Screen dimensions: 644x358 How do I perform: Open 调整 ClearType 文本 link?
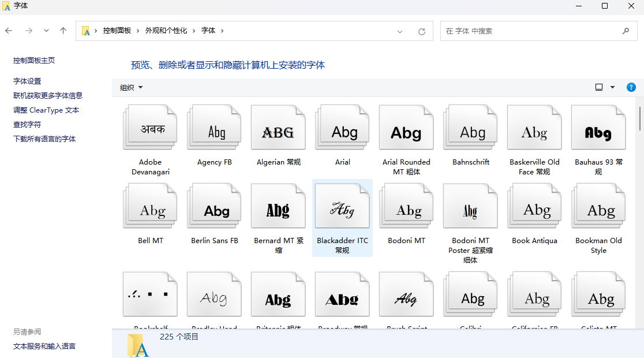(x=46, y=110)
